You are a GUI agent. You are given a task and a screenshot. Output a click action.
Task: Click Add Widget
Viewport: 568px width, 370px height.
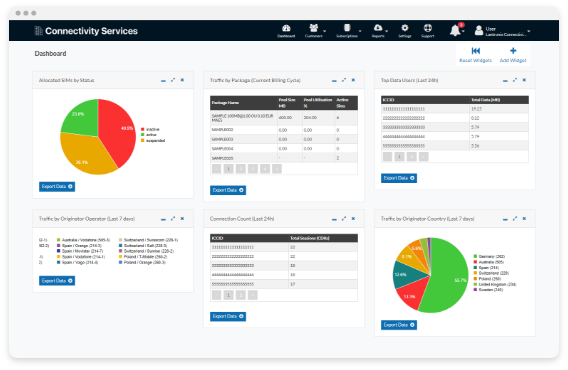pos(513,55)
